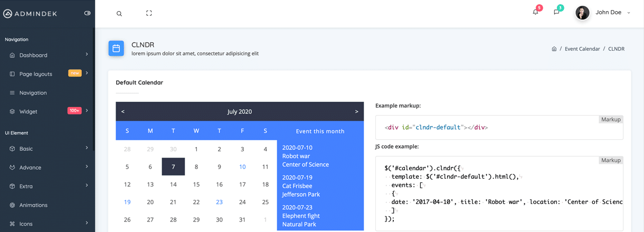Viewport: 644px width, 232px height.
Task: Click the Widget layers icon
Action: point(12,112)
